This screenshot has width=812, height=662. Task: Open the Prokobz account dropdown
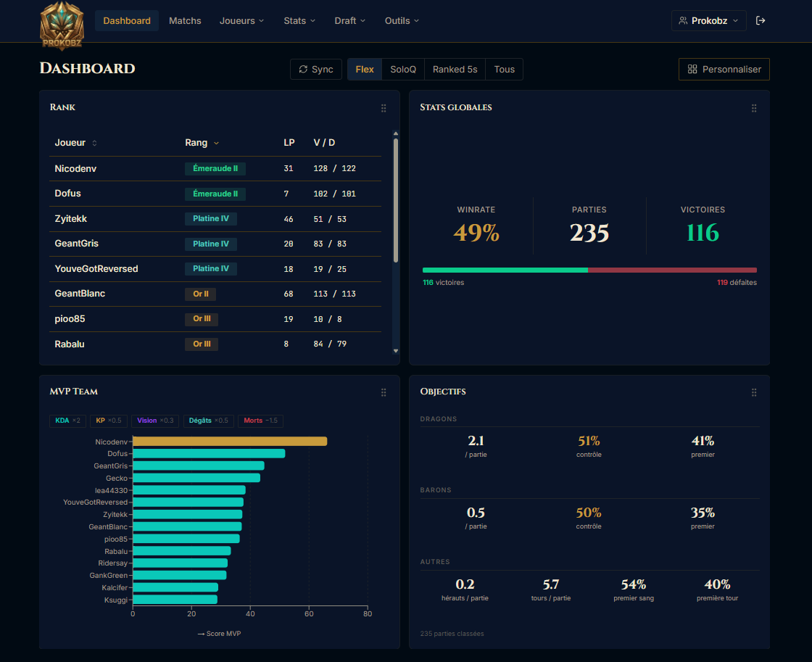709,21
